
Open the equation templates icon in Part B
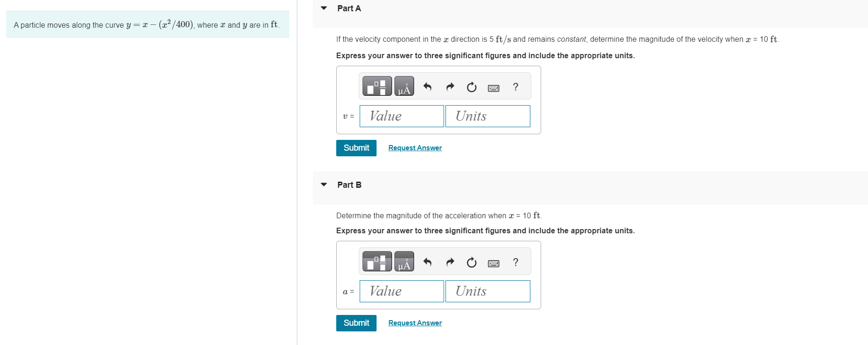click(377, 261)
